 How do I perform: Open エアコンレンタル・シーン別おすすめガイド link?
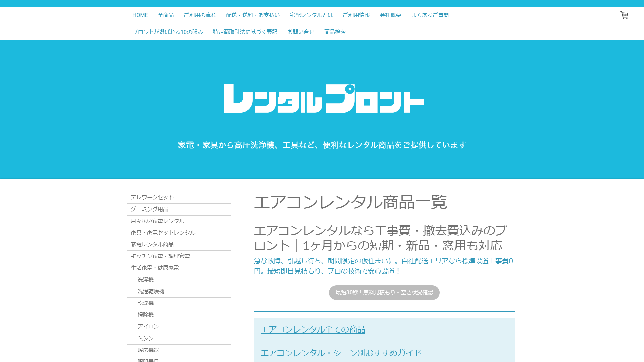tap(341, 353)
